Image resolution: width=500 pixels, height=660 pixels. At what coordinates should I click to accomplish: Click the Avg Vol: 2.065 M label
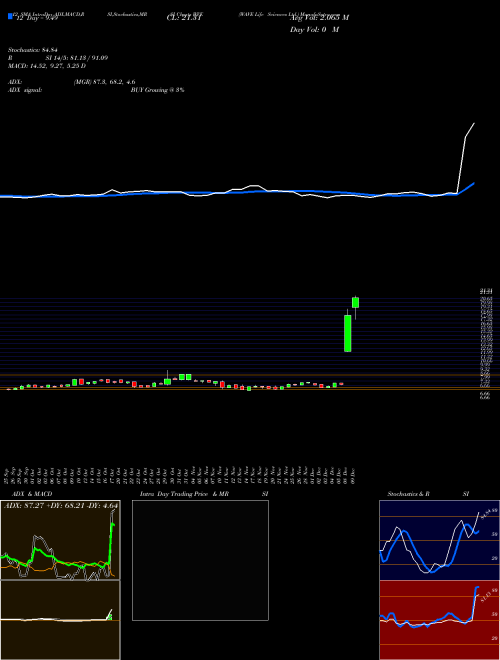319,18
